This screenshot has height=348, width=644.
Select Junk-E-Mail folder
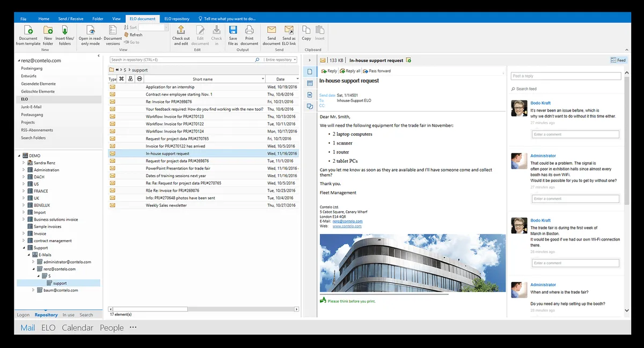(x=32, y=107)
